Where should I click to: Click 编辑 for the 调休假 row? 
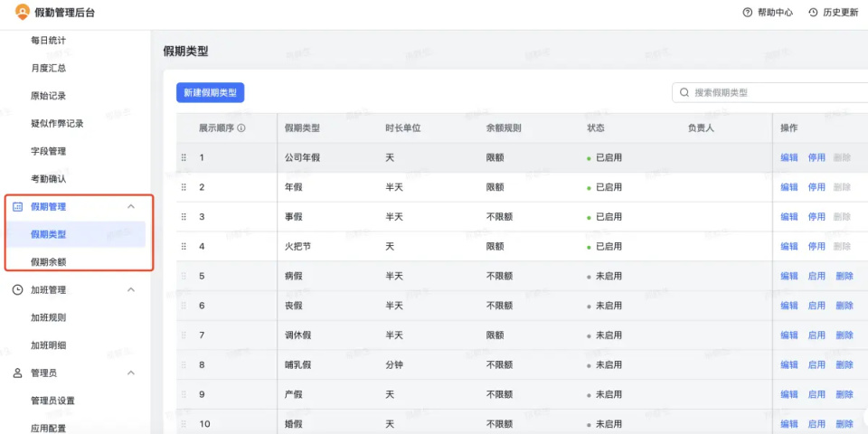pyautogui.click(x=788, y=335)
